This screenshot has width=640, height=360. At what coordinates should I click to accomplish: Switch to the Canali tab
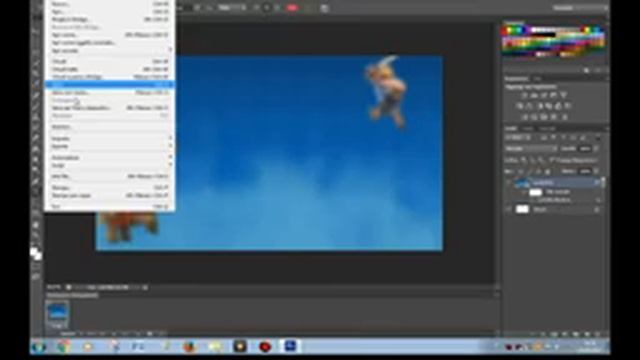click(528, 128)
